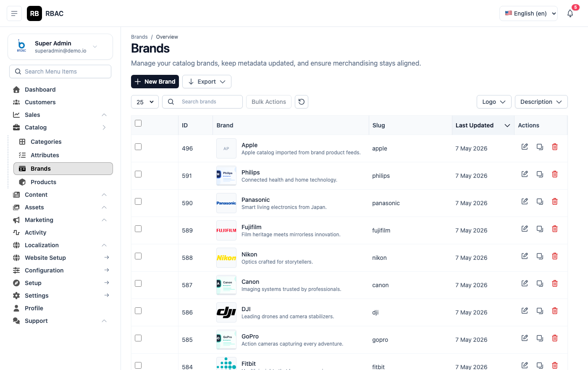Screen dimensions: 588x370
Task: Delete the Fujifilm brand
Action: (x=555, y=229)
